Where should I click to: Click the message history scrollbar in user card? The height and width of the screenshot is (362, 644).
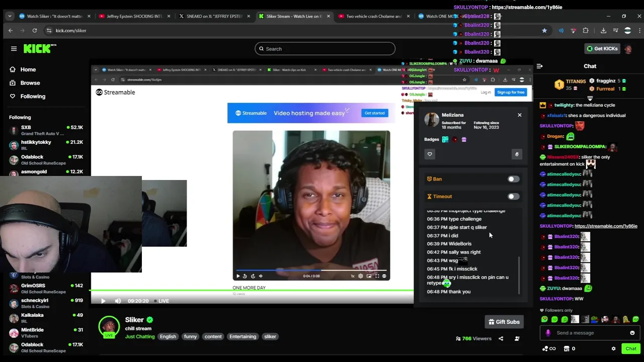click(519, 275)
